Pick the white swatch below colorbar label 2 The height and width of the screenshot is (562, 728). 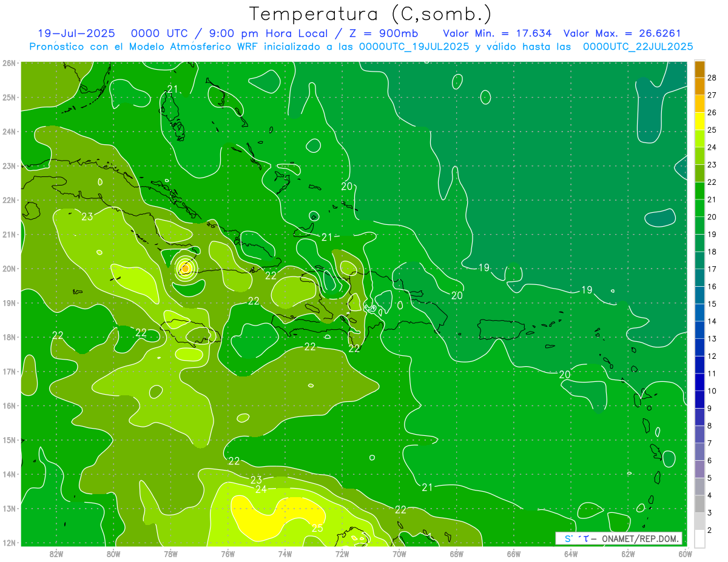coord(699,538)
